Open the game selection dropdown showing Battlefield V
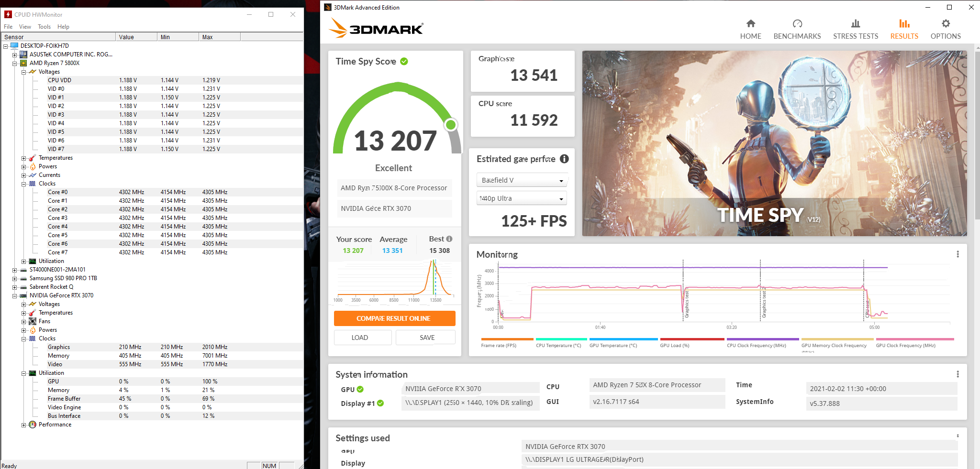980x469 pixels. pos(522,180)
